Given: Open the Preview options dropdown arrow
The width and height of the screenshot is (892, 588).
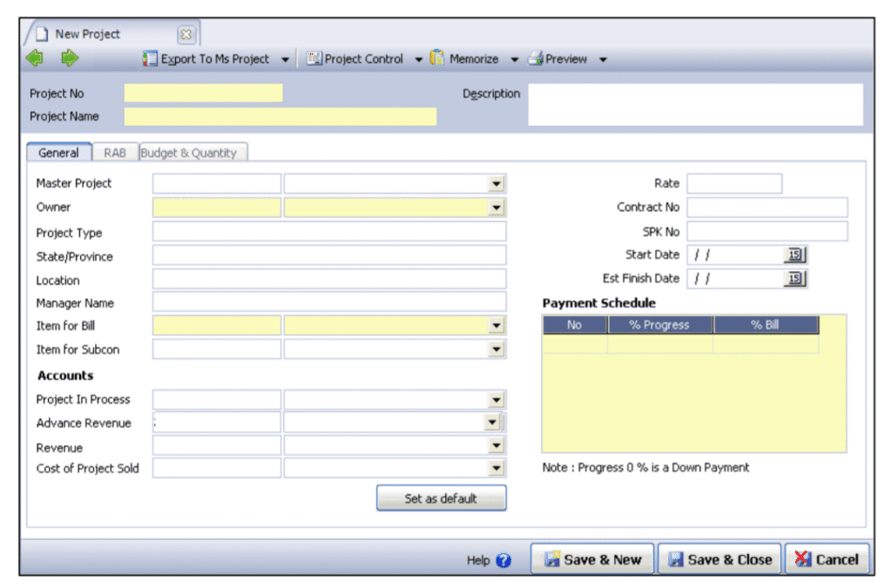Looking at the screenshot, I should pyautogui.click(x=603, y=58).
